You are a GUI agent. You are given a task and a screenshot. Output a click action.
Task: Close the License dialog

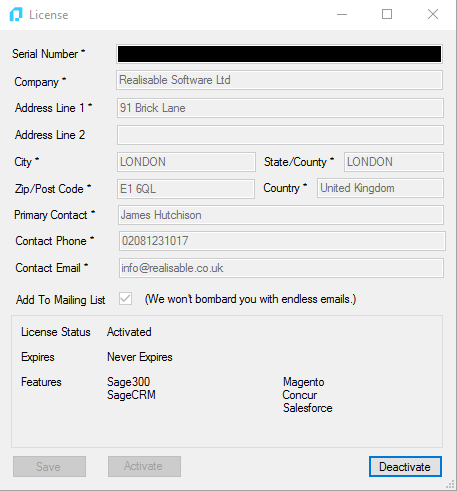(433, 14)
